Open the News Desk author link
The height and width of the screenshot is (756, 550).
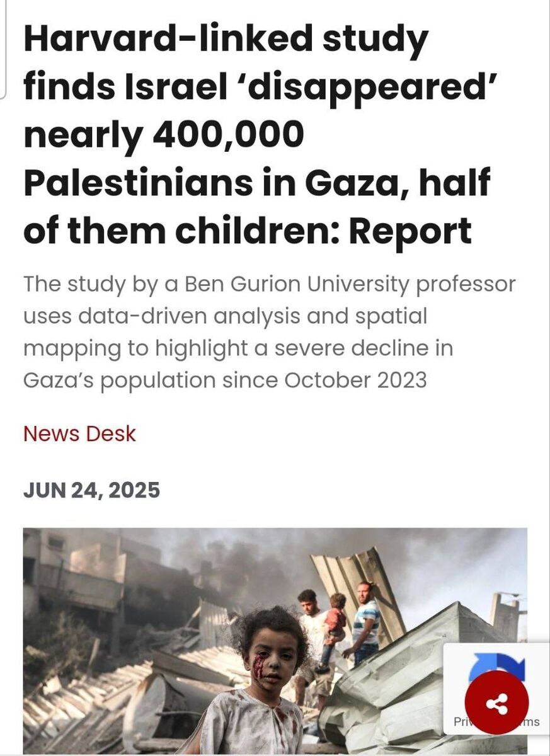pyautogui.click(x=79, y=433)
